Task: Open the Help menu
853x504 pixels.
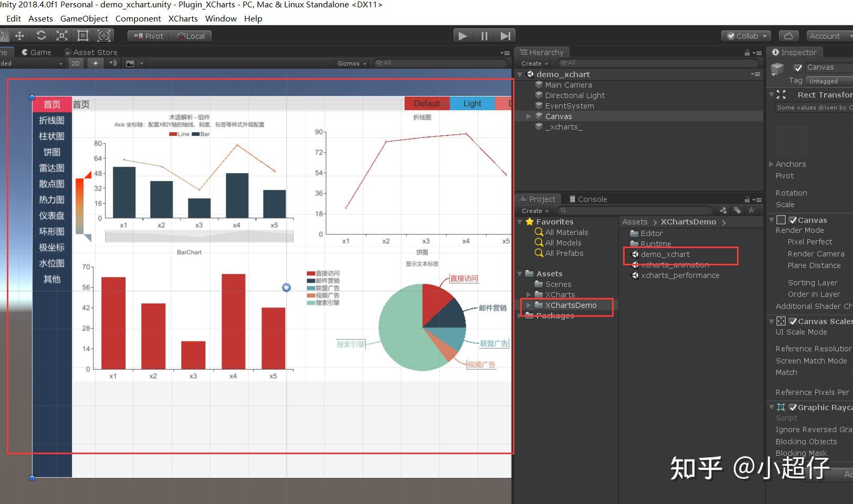Action: pos(253,18)
